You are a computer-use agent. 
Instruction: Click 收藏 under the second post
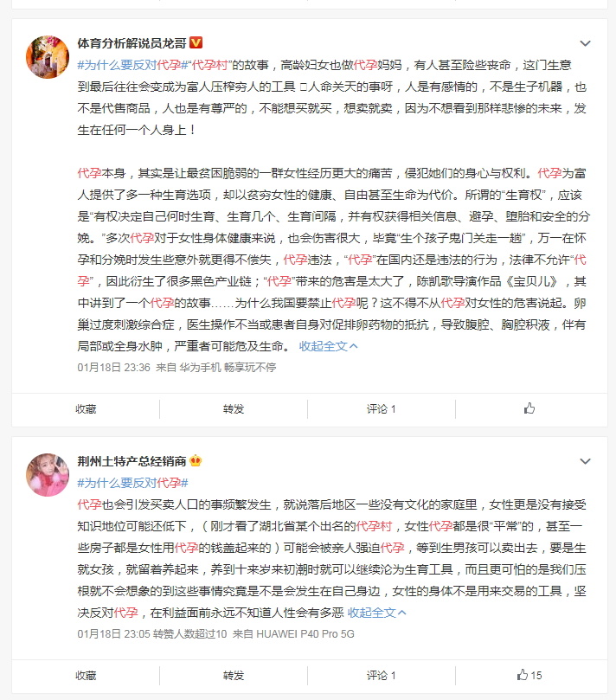click(x=86, y=676)
